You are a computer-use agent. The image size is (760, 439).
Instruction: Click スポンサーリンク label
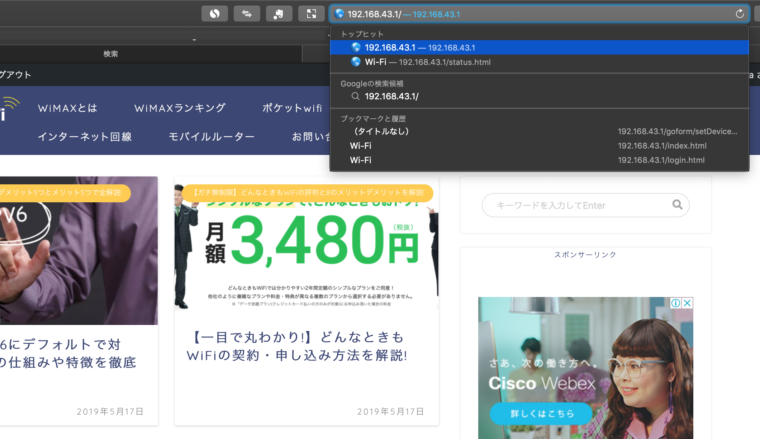click(x=586, y=254)
